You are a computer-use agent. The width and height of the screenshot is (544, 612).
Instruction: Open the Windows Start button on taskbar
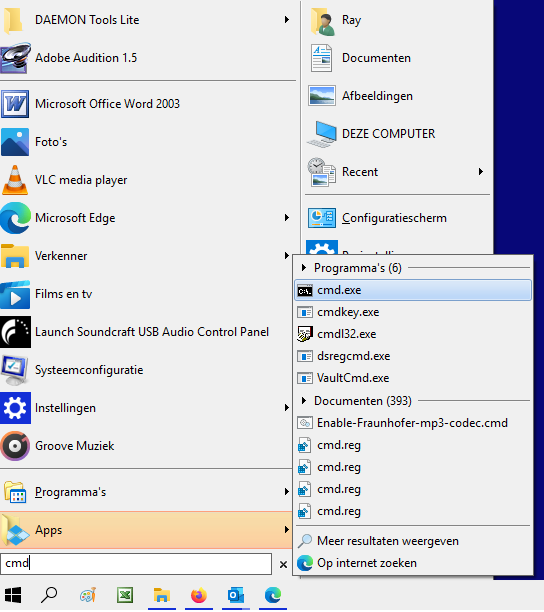[13, 596]
